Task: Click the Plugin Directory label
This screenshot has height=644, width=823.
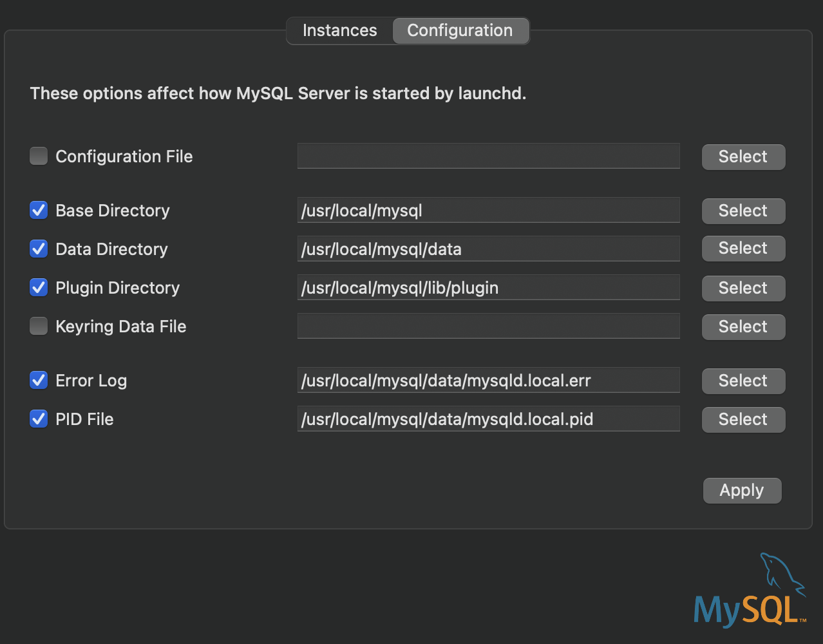Action: point(118,288)
